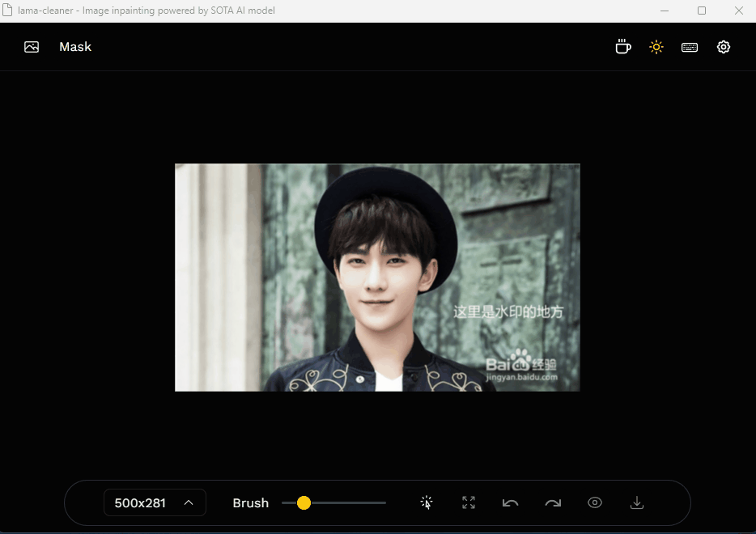The height and width of the screenshot is (534, 756).
Task: Open the keyboard shortcuts icon
Action: click(690, 47)
